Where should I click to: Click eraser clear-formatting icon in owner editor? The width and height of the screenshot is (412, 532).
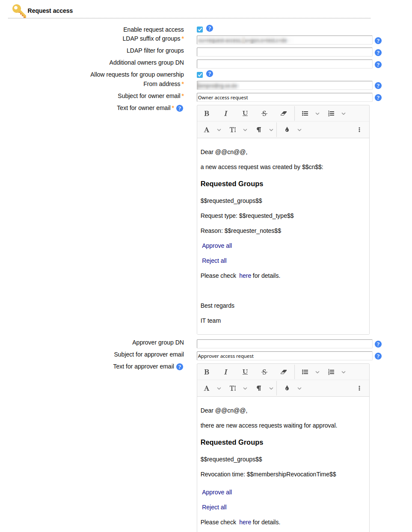pos(283,113)
